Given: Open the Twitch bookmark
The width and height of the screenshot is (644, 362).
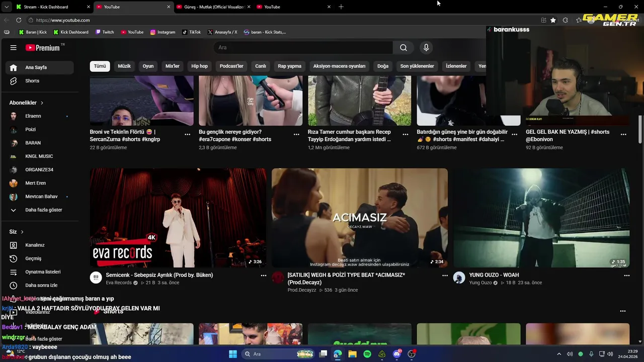Looking at the screenshot, I should (x=105, y=32).
